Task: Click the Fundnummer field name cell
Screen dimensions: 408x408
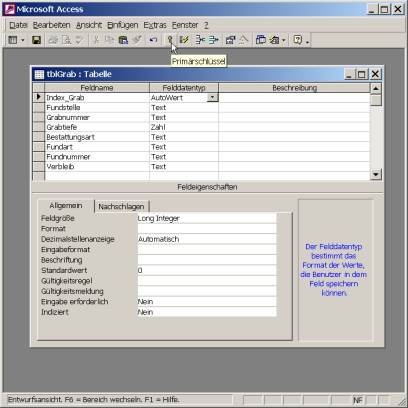Action: coord(97,157)
